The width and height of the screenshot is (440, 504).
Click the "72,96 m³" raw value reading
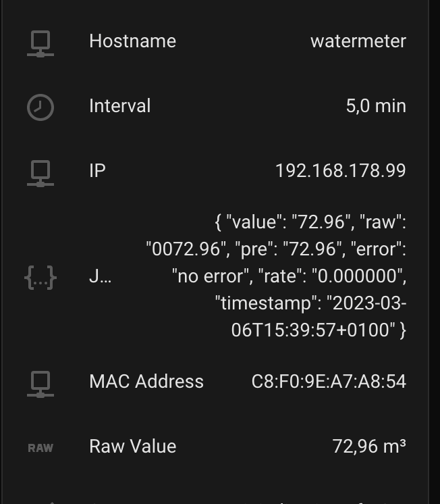click(x=369, y=447)
